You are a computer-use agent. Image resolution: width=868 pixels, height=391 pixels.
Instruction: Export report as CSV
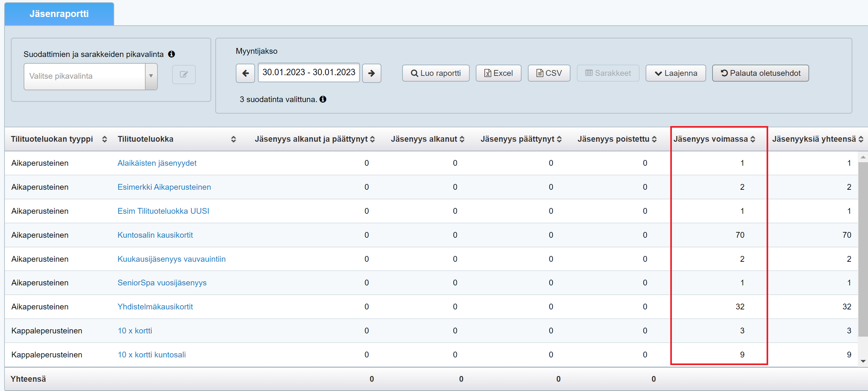pos(549,73)
